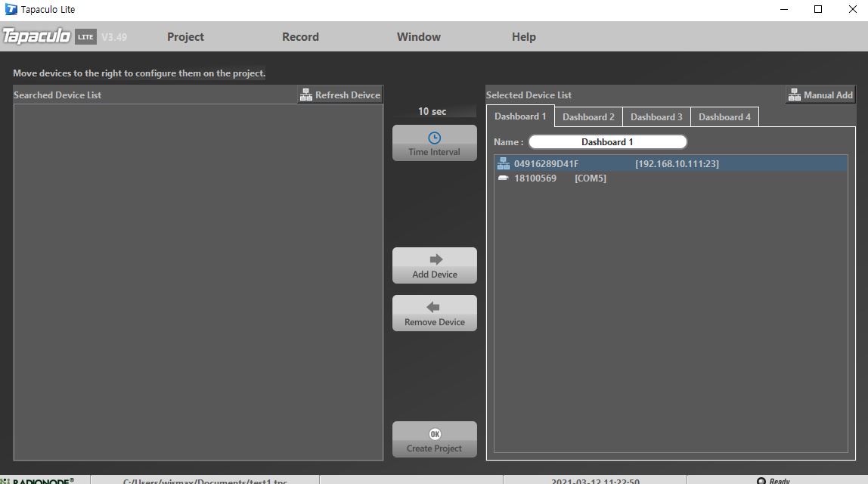Open the Project menu
868x484 pixels.
point(185,36)
